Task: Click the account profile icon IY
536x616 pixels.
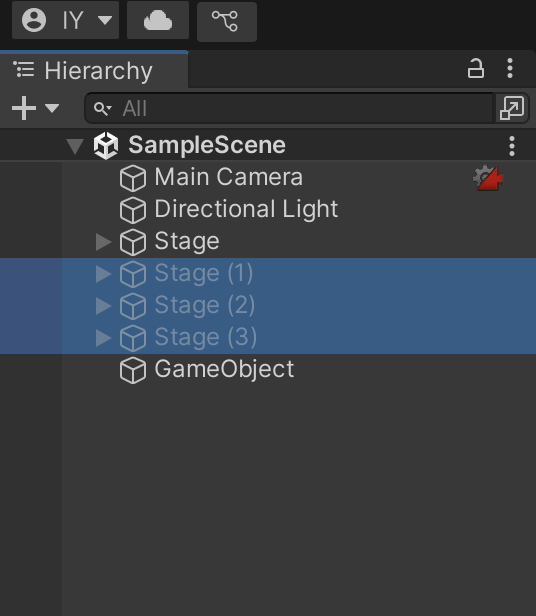Action: (x=65, y=20)
